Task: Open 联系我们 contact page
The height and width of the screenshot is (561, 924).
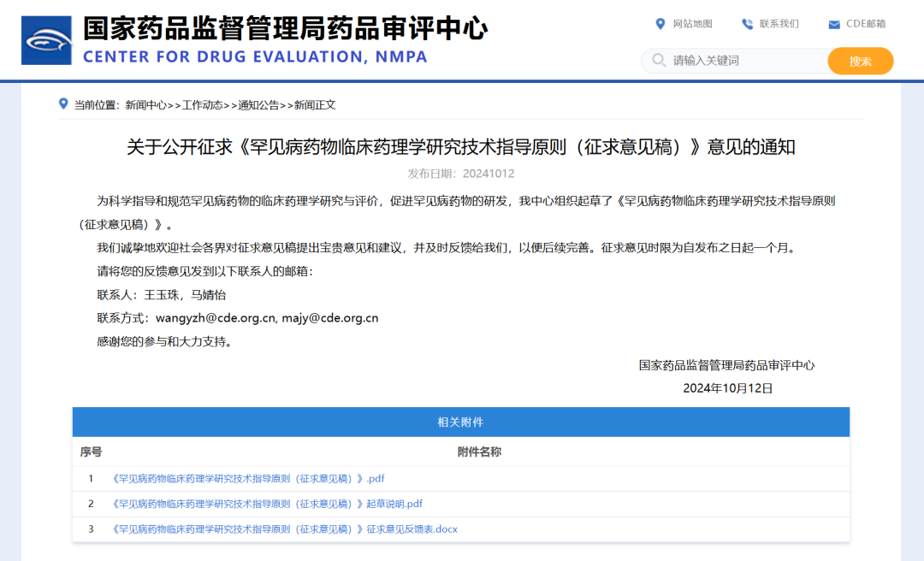Action: coord(777,25)
